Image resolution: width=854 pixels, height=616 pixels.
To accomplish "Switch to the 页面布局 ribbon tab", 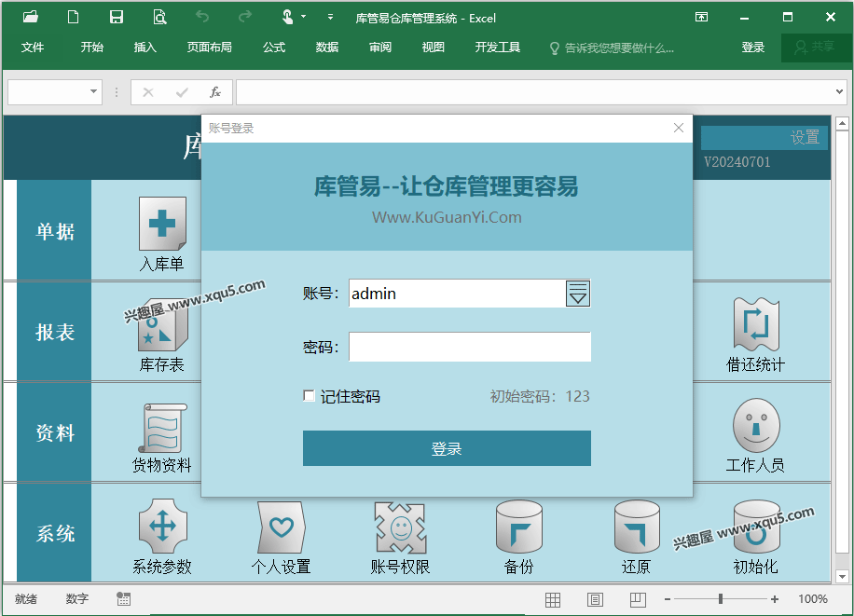I will point(209,48).
